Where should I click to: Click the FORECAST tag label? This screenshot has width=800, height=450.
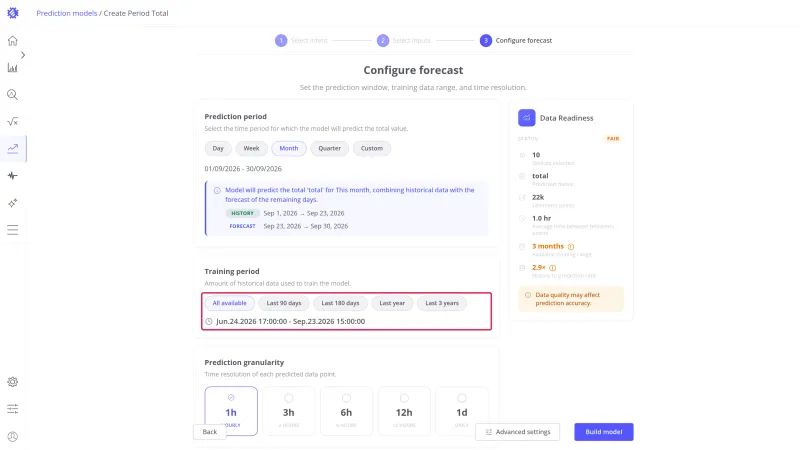(242, 226)
